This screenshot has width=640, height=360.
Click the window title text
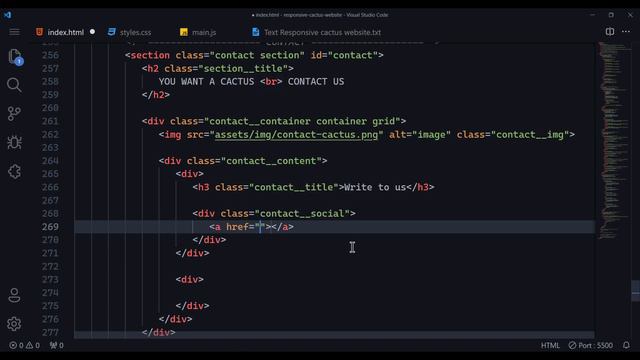pyautogui.click(x=320, y=15)
